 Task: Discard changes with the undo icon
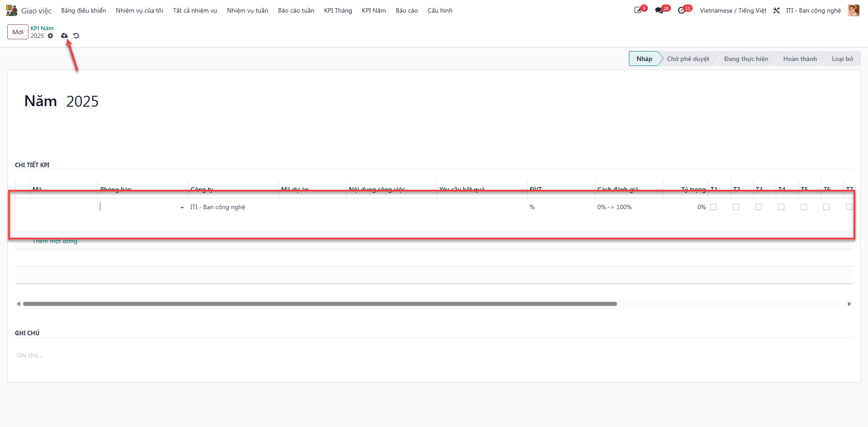click(76, 36)
